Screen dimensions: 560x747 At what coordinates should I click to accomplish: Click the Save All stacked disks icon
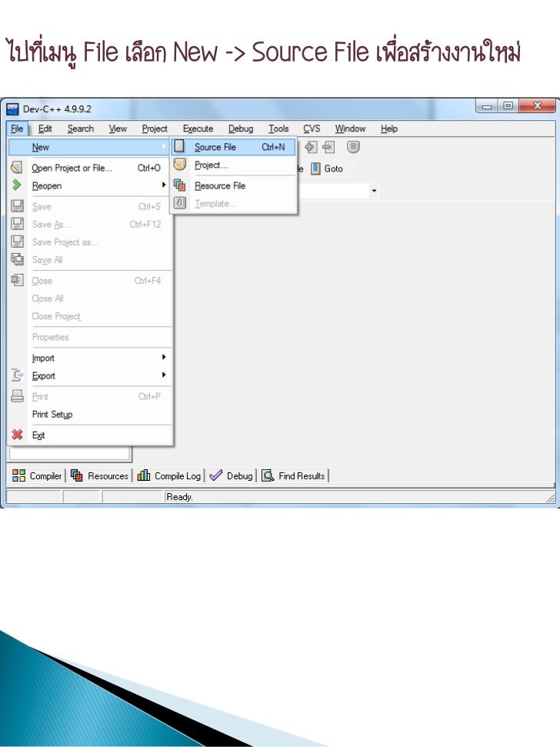click(x=17, y=258)
